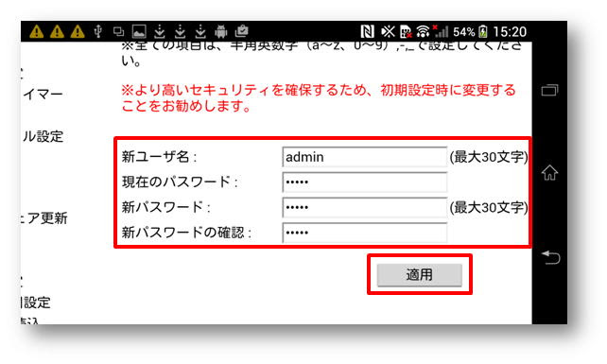
Task: Tap the 54% battery percentage text
Action: pos(464,32)
